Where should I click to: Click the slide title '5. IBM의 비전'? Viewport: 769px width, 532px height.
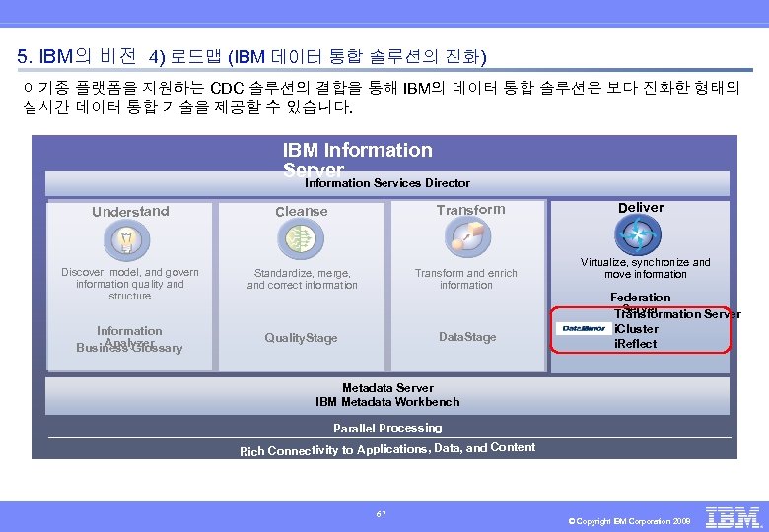[x=77, y=56]
